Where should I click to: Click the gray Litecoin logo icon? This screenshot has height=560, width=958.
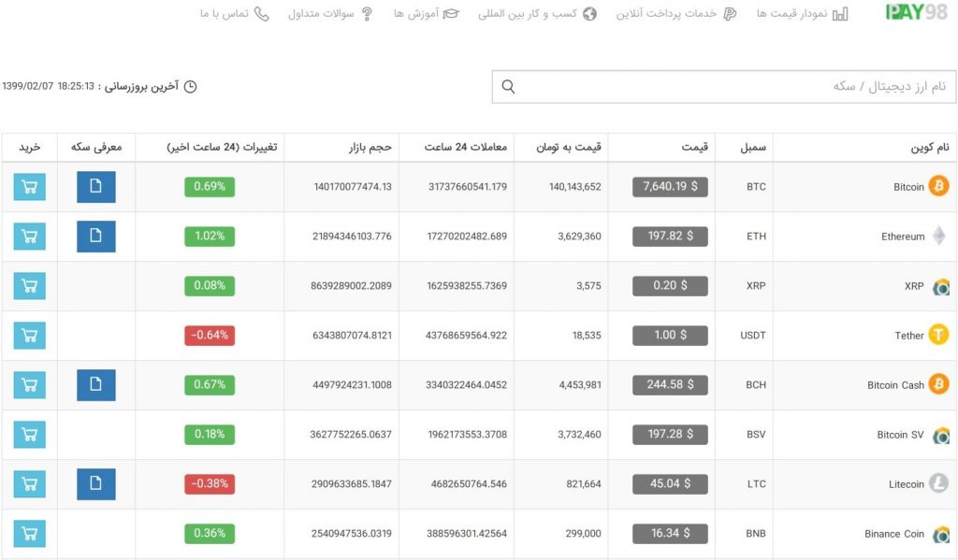coord(938,483)
